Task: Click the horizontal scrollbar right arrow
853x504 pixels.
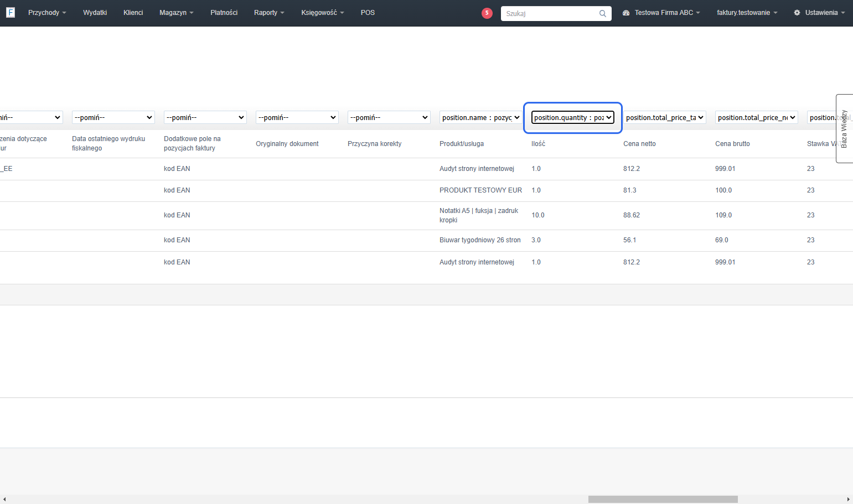Action: click(x=849, y=499)
